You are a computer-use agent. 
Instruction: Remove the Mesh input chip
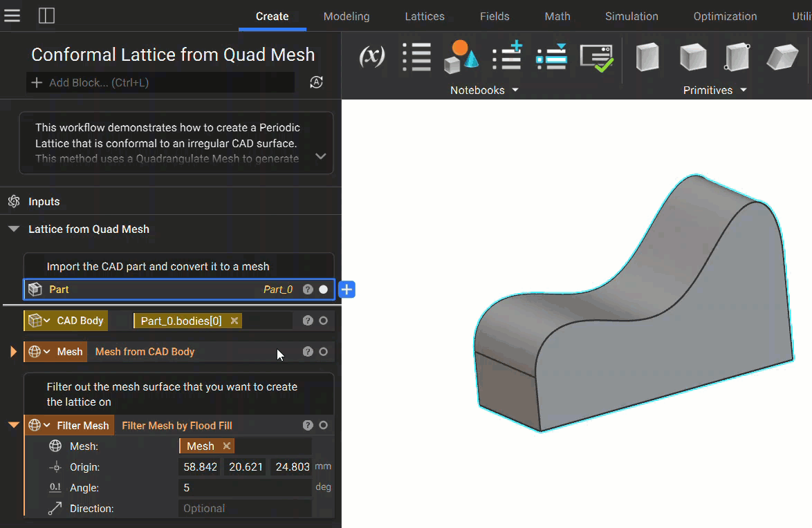point(226,446)
